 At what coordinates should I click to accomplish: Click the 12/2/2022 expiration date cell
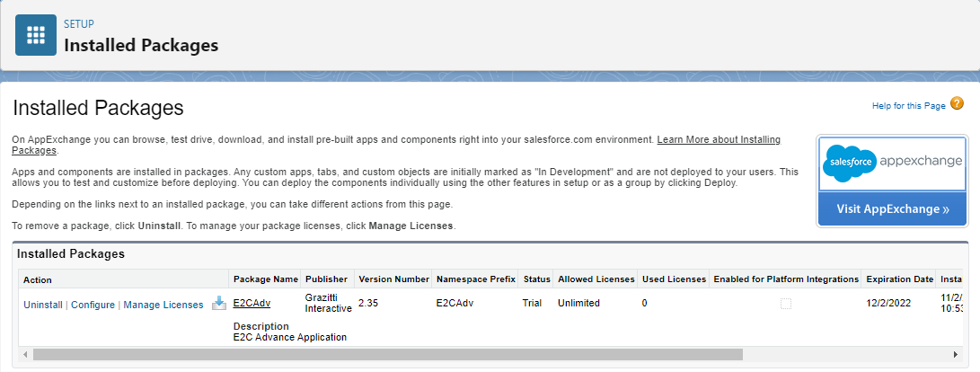(888, 303)
